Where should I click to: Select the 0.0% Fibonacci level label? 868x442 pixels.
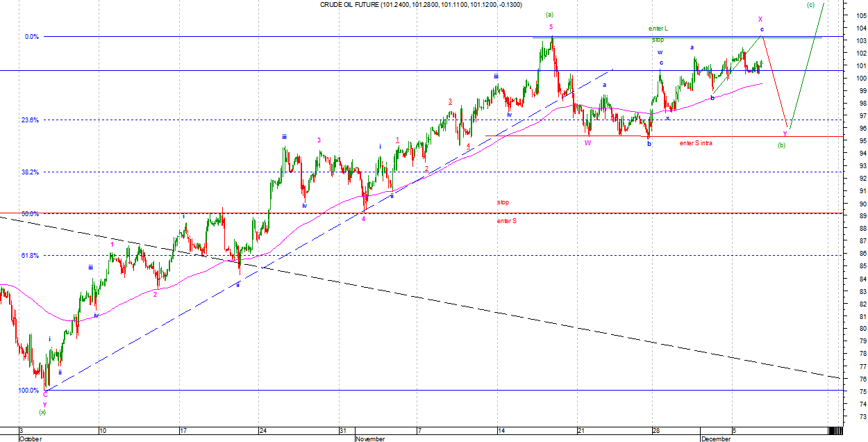(x=32, y=36)
